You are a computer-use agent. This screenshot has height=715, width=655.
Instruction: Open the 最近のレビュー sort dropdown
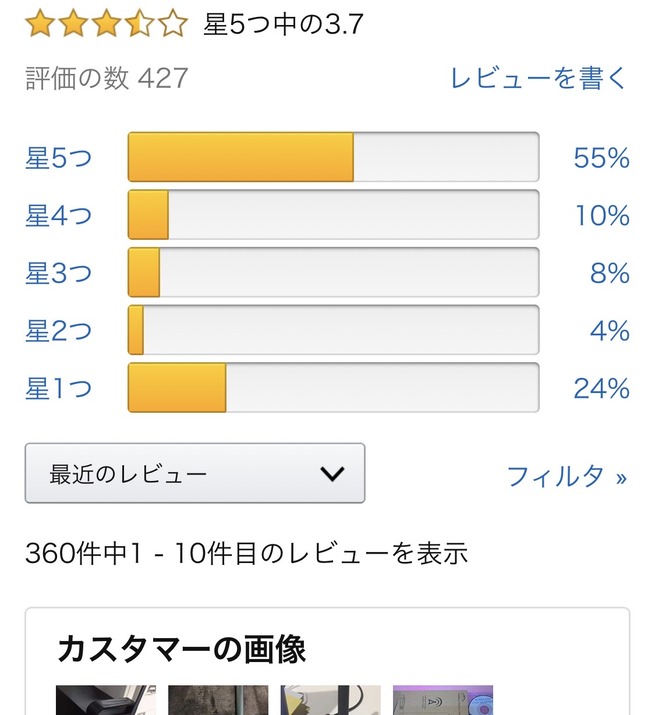click(194, 473)
